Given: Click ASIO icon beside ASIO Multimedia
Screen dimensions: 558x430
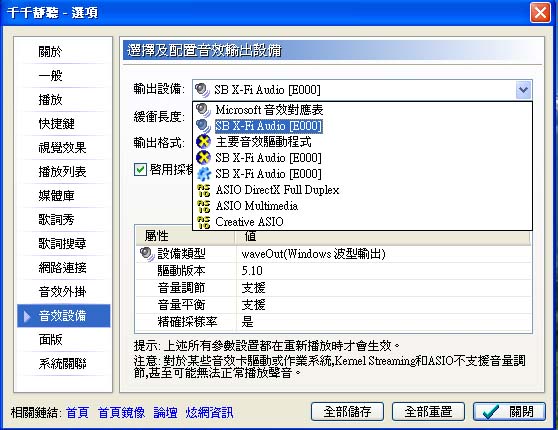Looking at the screenshot, I should [x=204, y=206].
